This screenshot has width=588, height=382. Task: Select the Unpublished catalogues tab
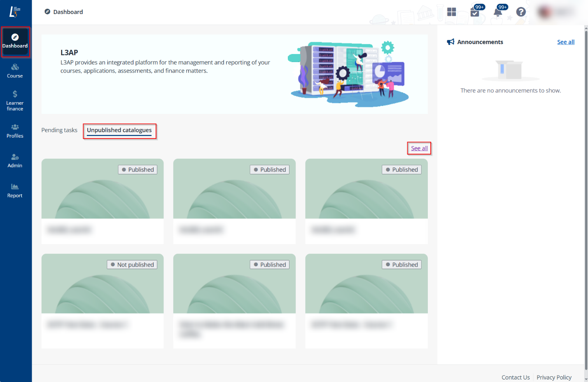(119, 130)
